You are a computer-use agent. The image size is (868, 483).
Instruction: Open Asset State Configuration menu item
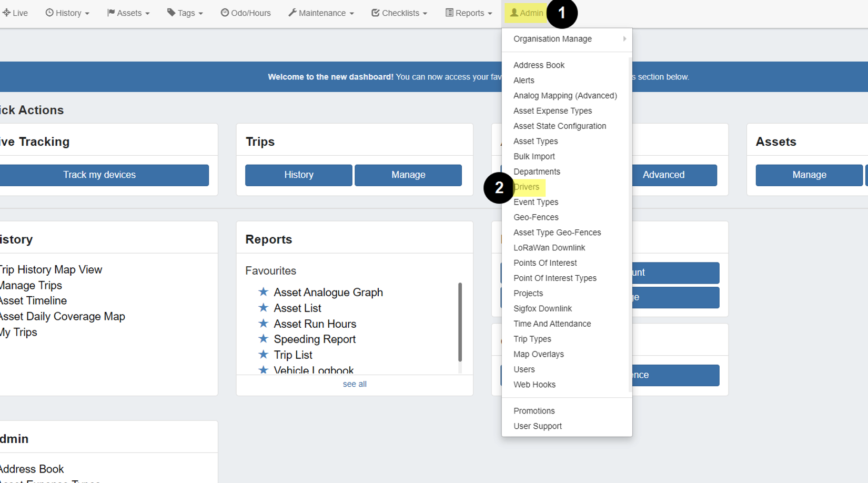coord(560,126)
